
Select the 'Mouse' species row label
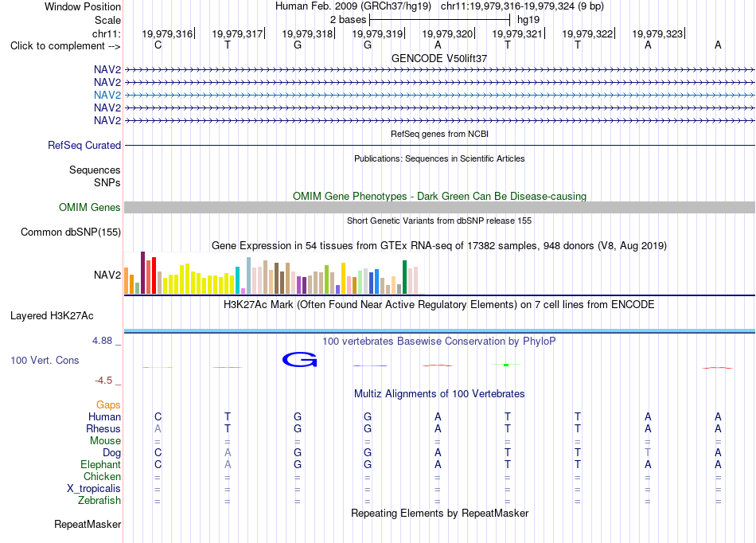click(105, 441)
